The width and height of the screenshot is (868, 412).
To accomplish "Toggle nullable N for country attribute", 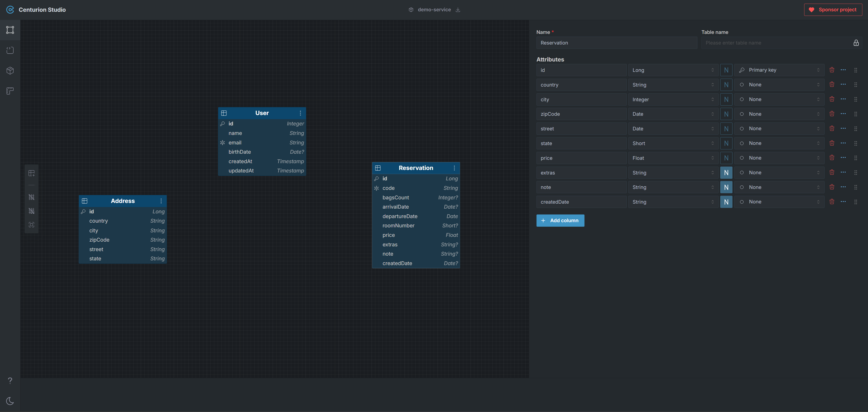I will (726, 85).
